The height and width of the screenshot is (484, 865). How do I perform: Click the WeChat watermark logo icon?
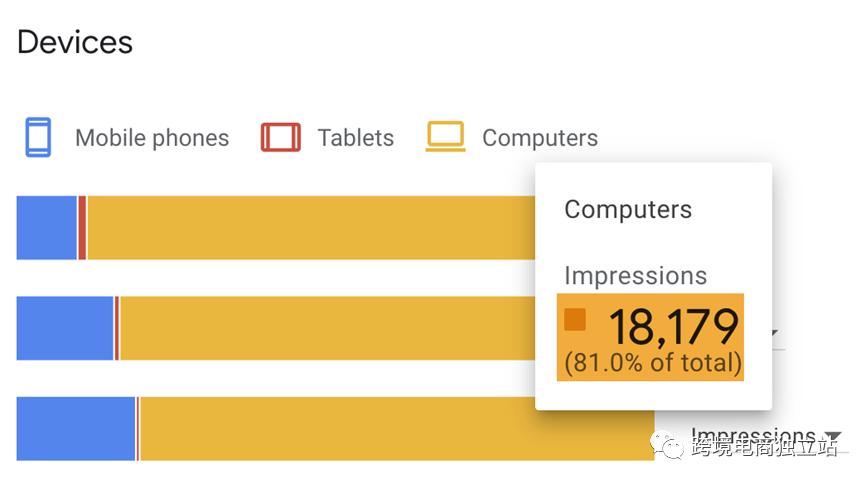pyautogui.click(x=667, y=441)
